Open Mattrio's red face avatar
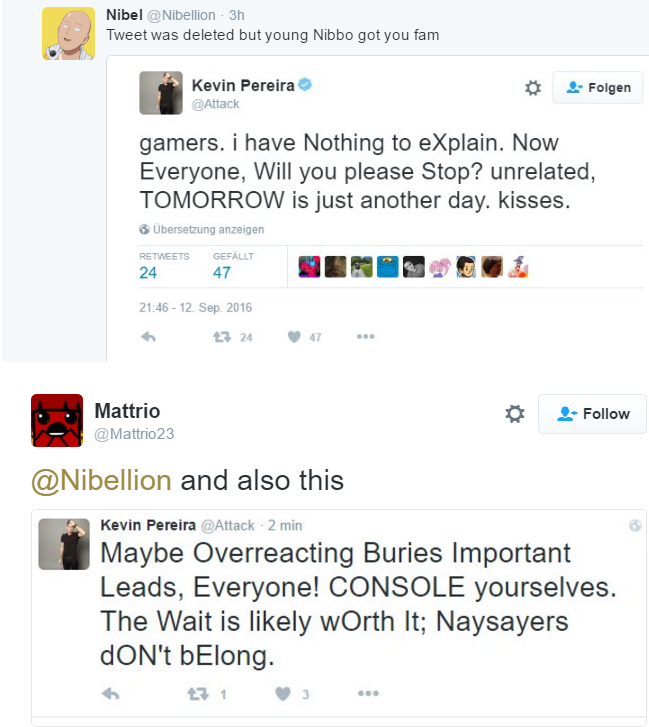 57,420
